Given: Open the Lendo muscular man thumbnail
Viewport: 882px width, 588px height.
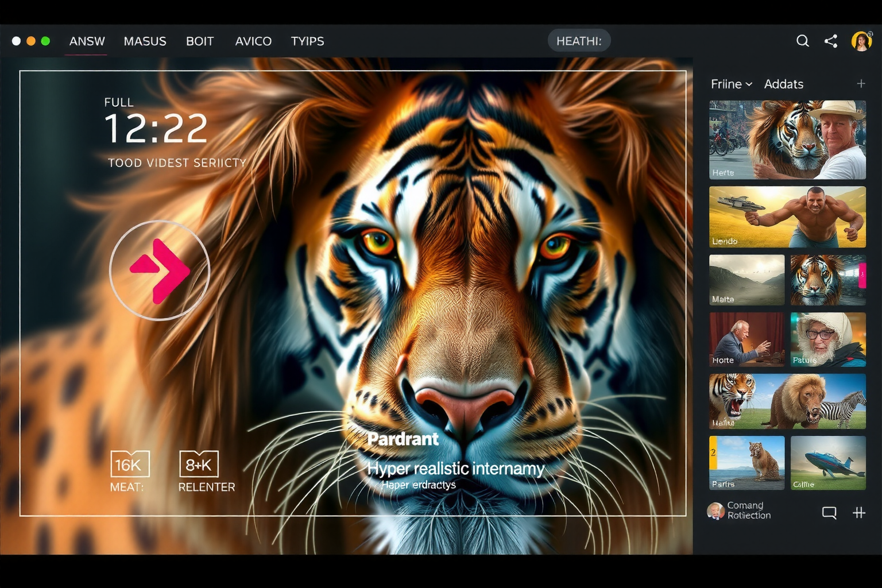Looking at the screenshot, I should (x=787, y=216).
